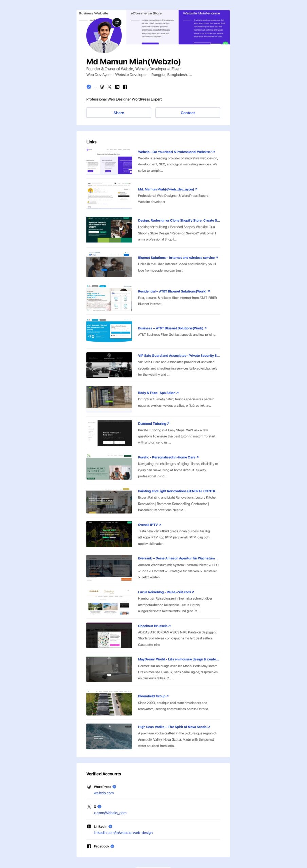Open the QR code icon on avatar

[x=116, y=23]
